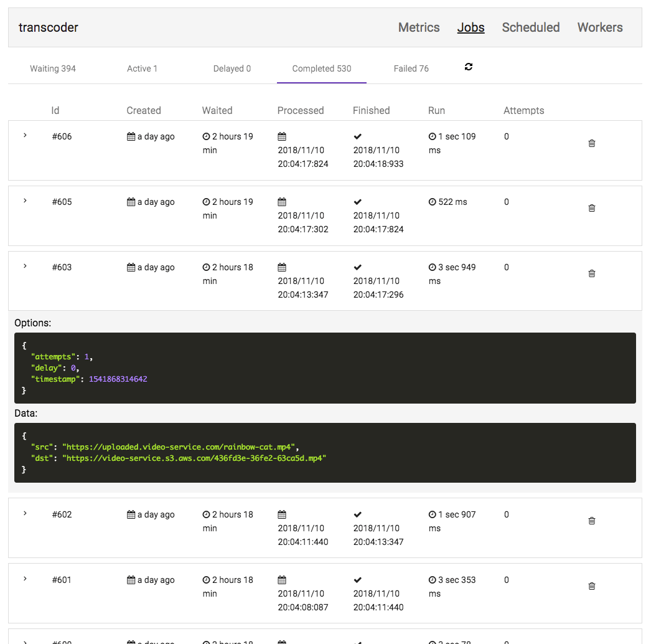This screenshot has height=644, width=651.
Task: Collapse job #603 details chevron
Action: [25, 266]
